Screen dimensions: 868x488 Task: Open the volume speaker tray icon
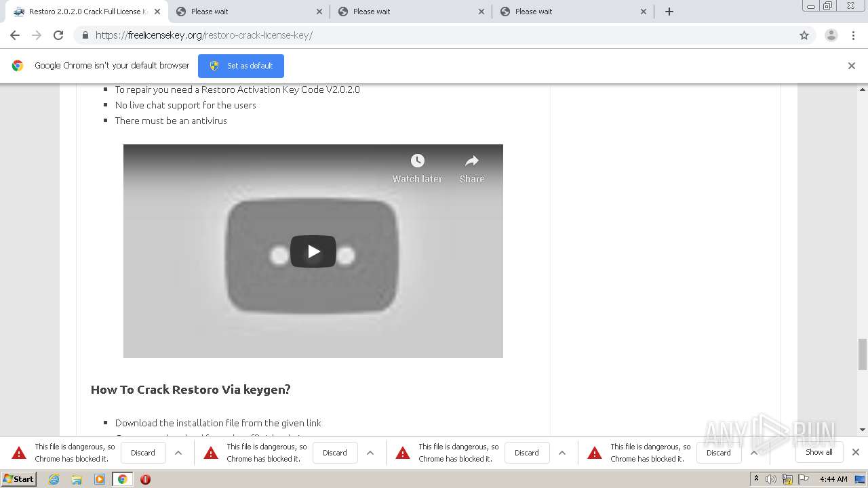pos(771,479)
